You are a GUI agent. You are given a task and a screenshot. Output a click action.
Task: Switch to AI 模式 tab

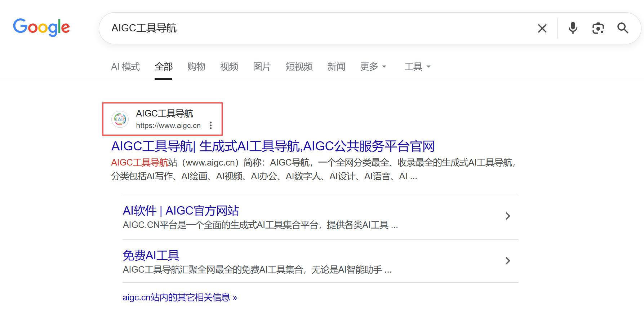(125, 67)
